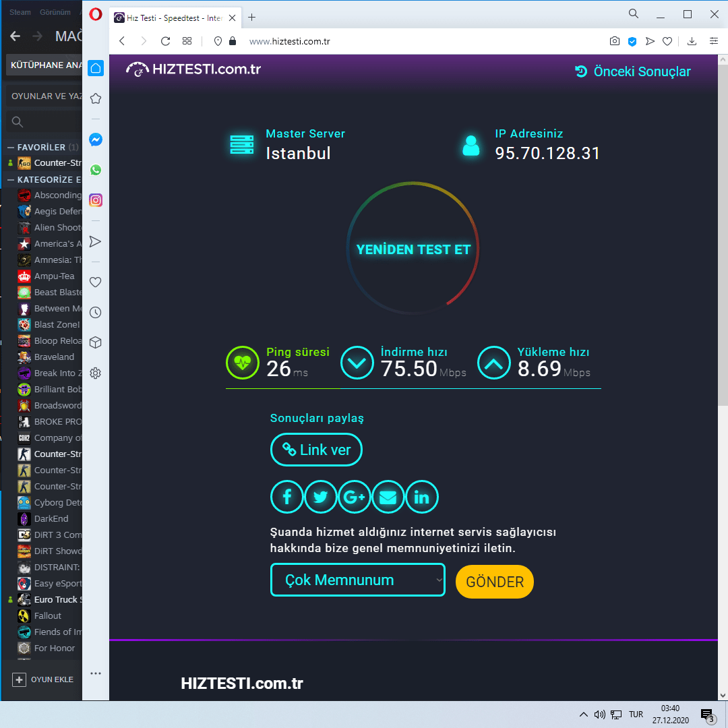Share results on Facebook
The image size is (728, 728).
(287, 497)
